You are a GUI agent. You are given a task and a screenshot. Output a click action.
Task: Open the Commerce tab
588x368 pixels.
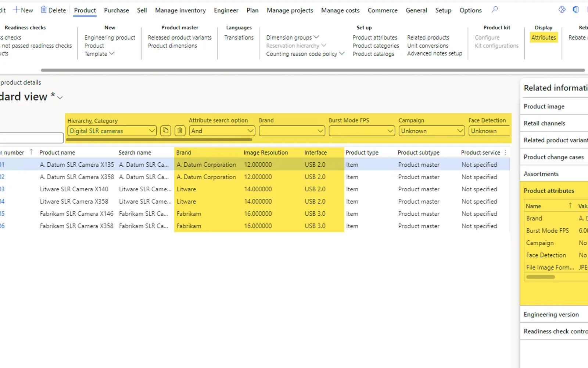click(x=383, y=10)
